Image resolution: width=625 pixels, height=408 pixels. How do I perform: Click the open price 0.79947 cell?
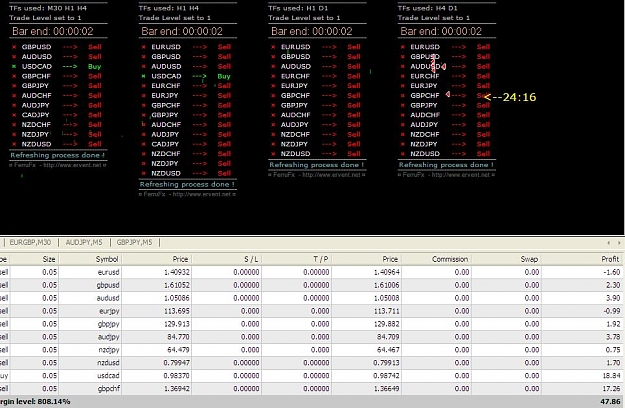pos(177,363)
